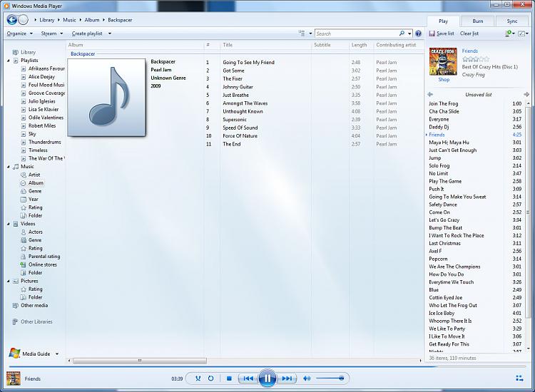Viewport: 535px width, 392px height.
Task: Select the track Just Breathe
Action: [236, 95]
